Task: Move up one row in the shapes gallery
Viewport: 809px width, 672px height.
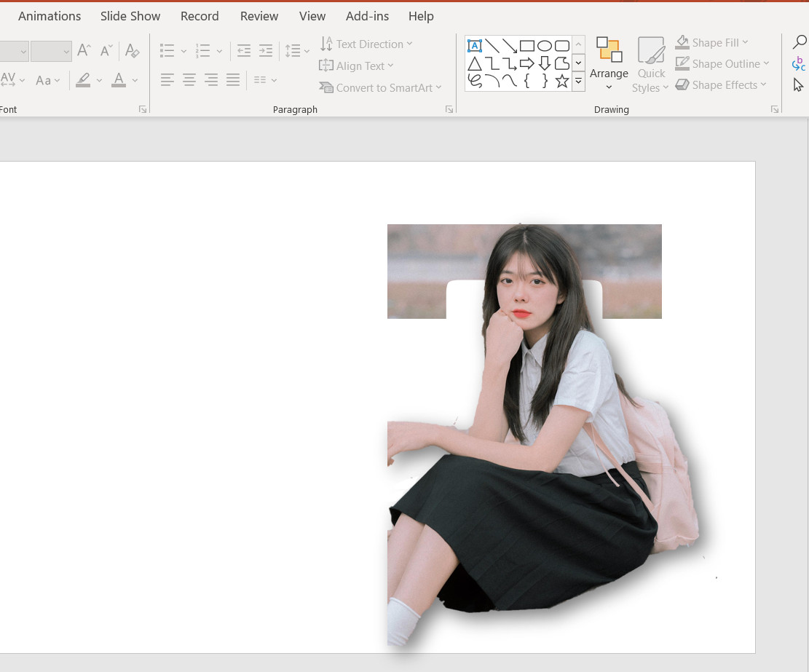Action: tap(578, 44)
